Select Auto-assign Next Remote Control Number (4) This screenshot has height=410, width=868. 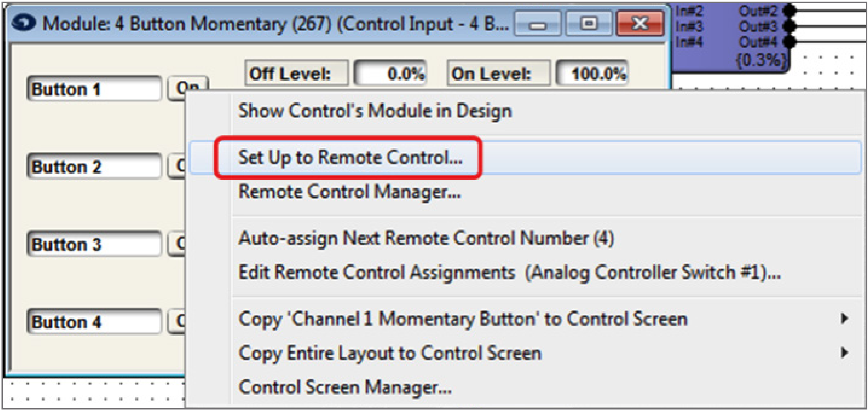426,238
